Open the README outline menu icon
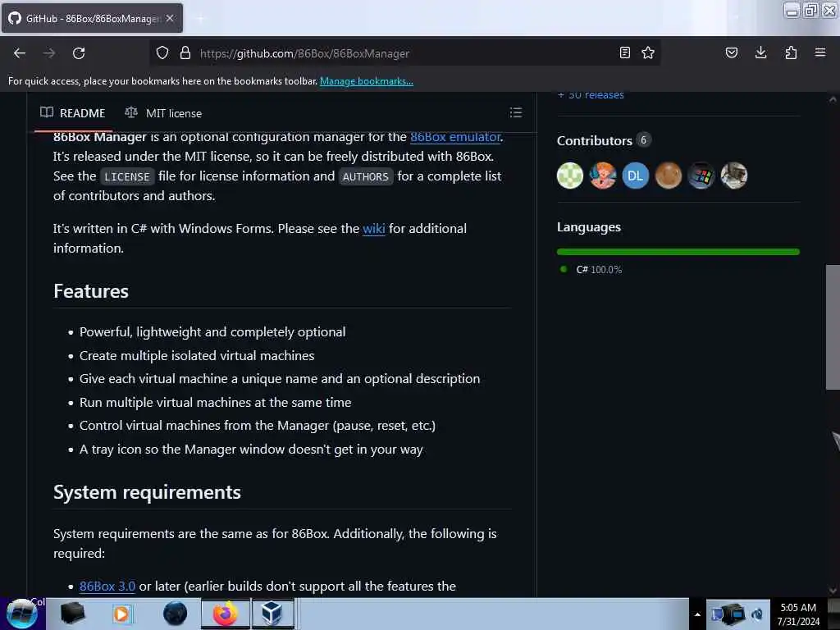 (516, 112)
